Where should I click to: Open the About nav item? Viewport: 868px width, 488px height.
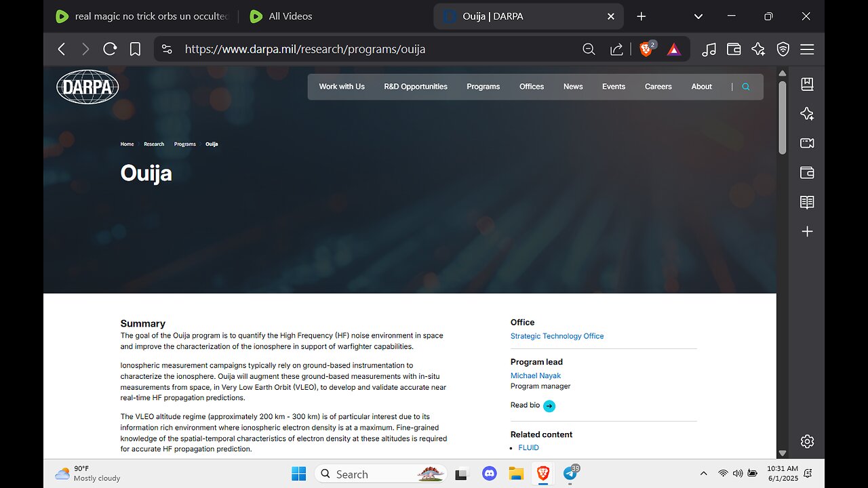[x=701, y=87]
